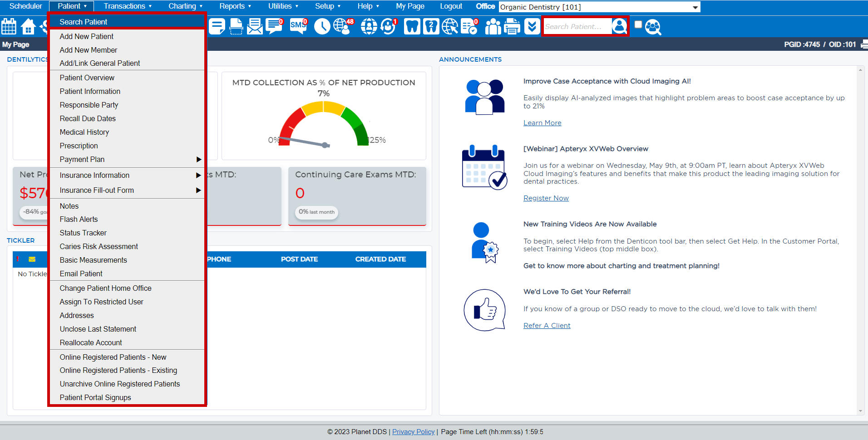Click the home icon in toolbar
868x440 pixels.
(x=28, y=27)
